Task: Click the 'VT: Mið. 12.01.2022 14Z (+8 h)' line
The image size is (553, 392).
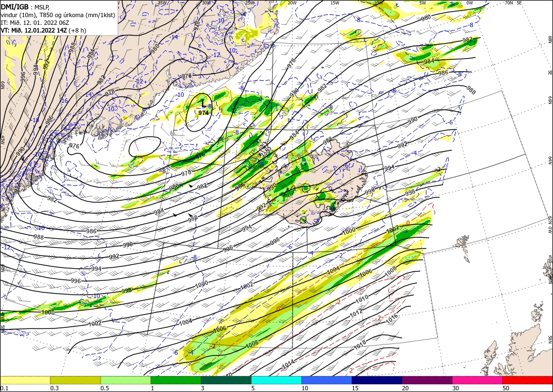Action: click(43, 30)
